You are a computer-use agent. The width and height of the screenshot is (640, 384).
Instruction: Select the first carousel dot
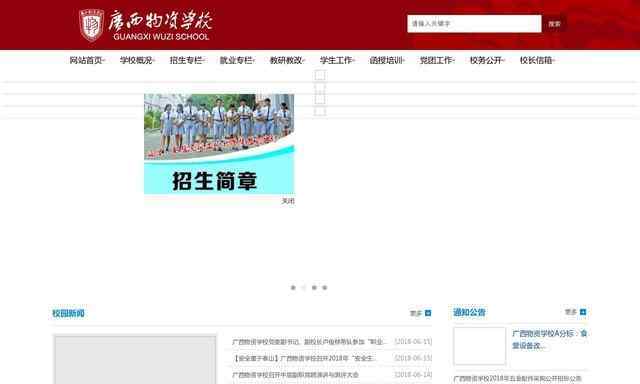(293, 288)
